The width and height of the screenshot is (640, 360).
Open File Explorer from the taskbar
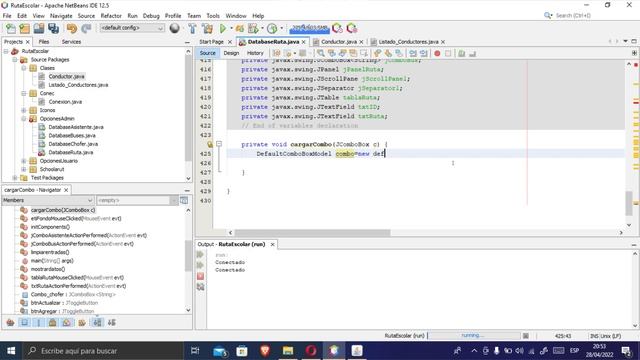point(288,351)
